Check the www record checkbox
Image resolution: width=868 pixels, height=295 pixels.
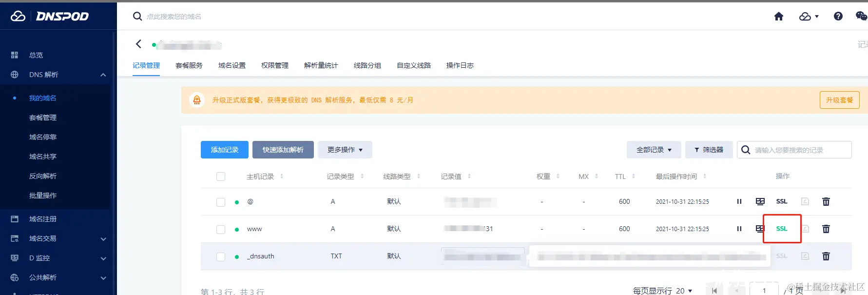point(221,229)
